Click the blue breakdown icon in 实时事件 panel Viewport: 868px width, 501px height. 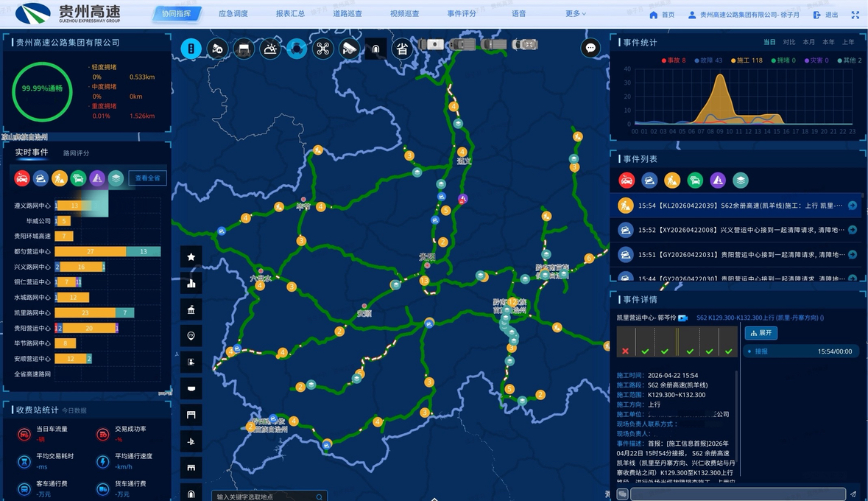coord(40,178)
